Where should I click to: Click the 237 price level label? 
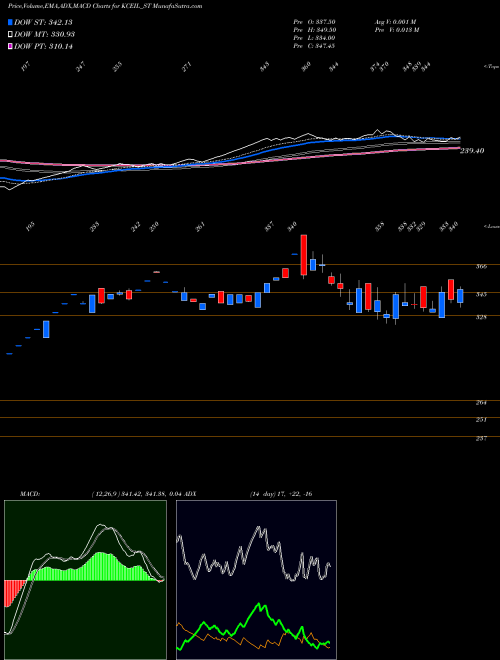coord(481,439)
